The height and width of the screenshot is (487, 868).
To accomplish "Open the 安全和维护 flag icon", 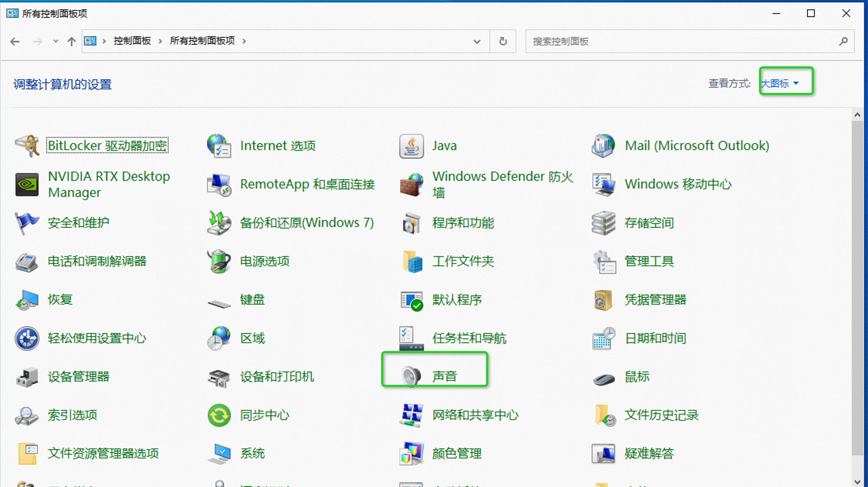I will point(27,223).
